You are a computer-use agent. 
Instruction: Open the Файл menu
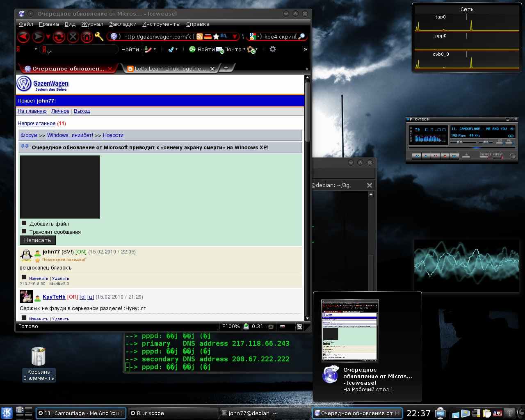pyautogui.click(x=26, y=24)
